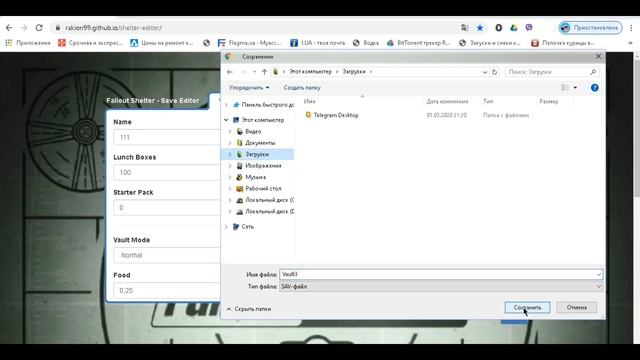Open the dialog help icon
Image resolution: width=640 pixels, height=360 pixels.
[594, 88]
